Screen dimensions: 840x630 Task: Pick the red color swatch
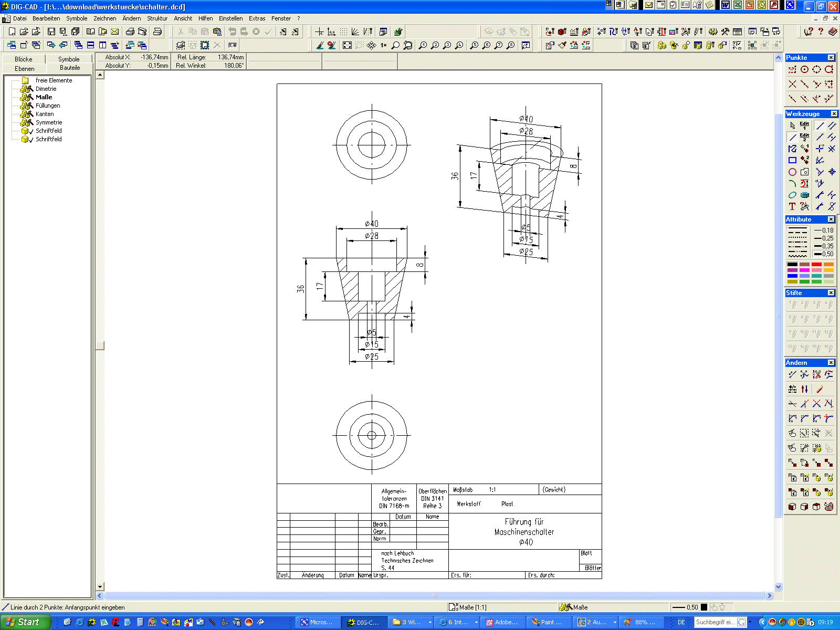click(x=816, y=265)
